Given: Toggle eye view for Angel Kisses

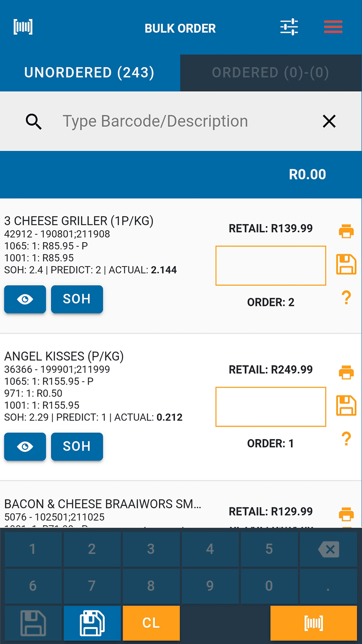Looking at the screenshot, I should tap(25, 446).
